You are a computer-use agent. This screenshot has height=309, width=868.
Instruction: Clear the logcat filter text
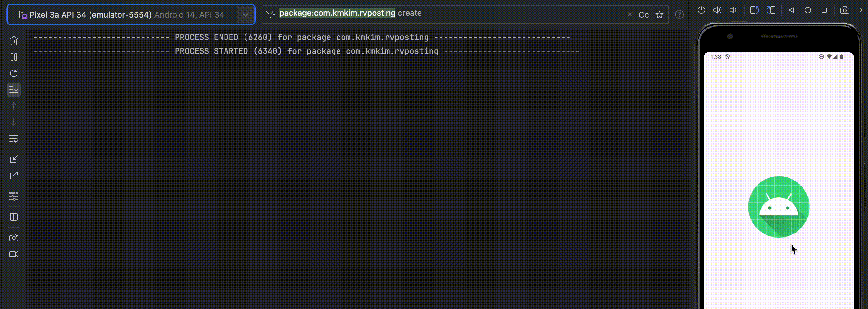coord(630,14)
